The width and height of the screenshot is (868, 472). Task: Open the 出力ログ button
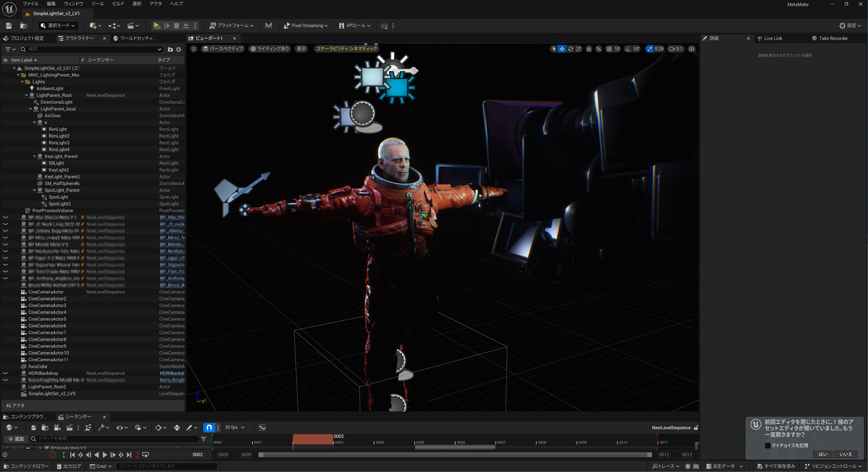(69, 466)
